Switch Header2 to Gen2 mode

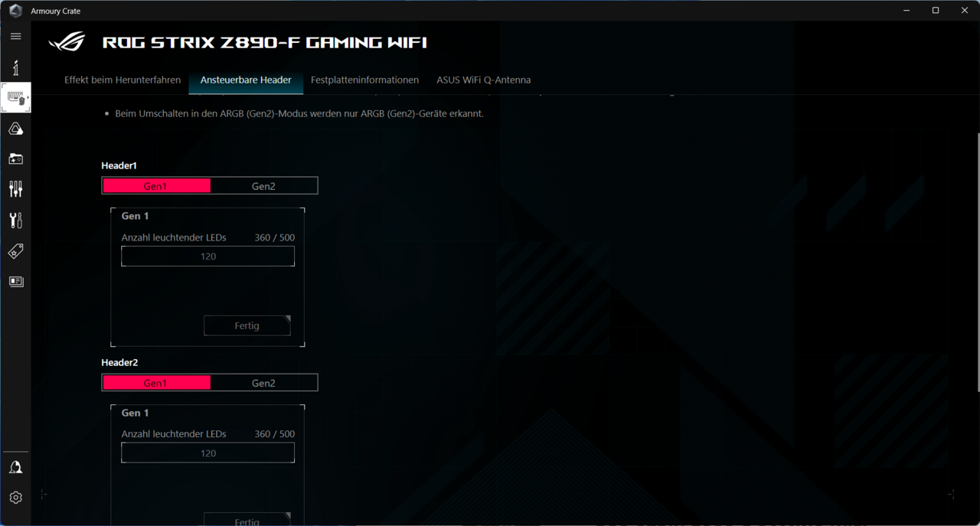(x=263, y=382)
